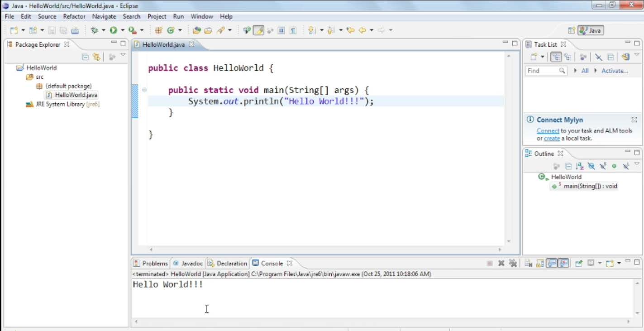Click the Open Perspective icon
Image resolution: width=644 pixels, height=331 pixels.
pyautogui.click(x=572, y=30)
